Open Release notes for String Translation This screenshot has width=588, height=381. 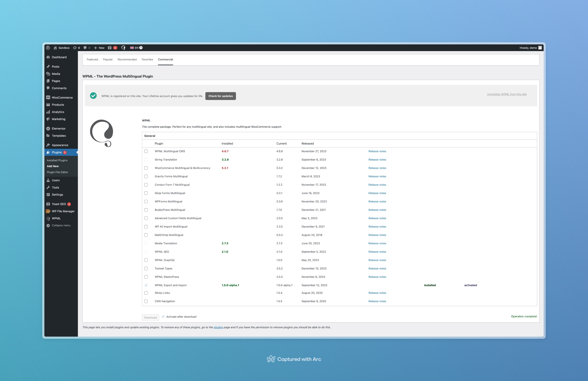click(x=377, y=160)
